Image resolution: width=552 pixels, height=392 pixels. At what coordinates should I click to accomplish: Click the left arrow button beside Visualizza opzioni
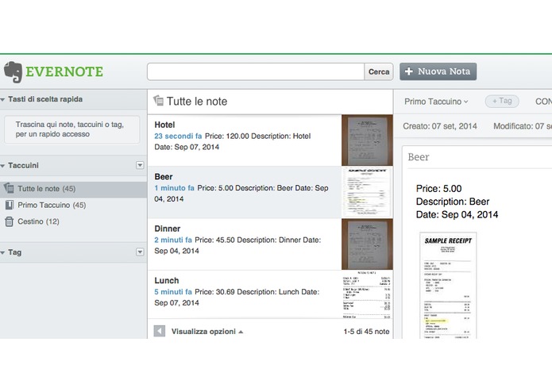(x=160, y=331)
